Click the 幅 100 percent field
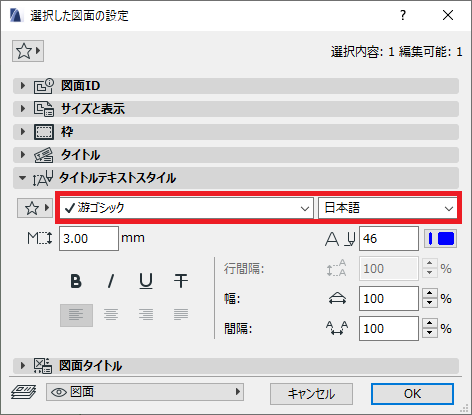The image size is (472, 415). coord(389,298)
